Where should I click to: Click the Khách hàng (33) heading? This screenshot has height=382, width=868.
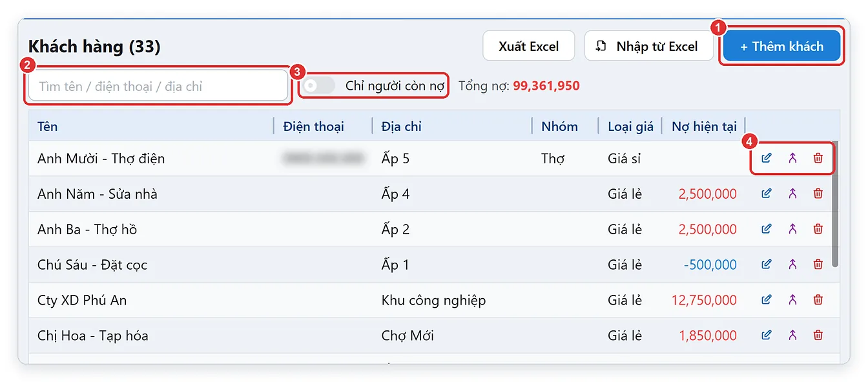point(94,46)
